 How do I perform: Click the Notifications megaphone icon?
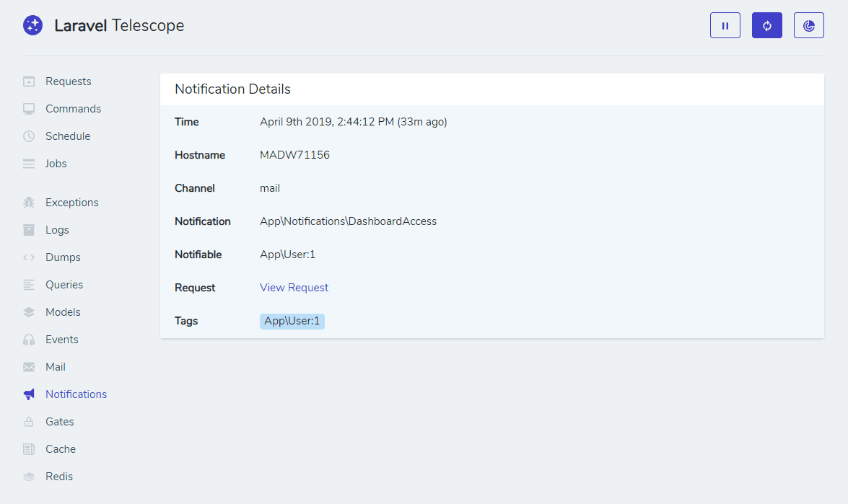(29, 394)
